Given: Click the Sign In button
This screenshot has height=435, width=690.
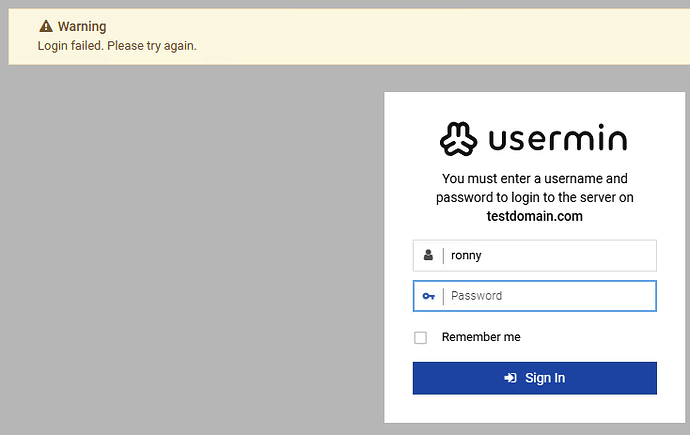Looking at the screenshot, I should tap(535, 378).
